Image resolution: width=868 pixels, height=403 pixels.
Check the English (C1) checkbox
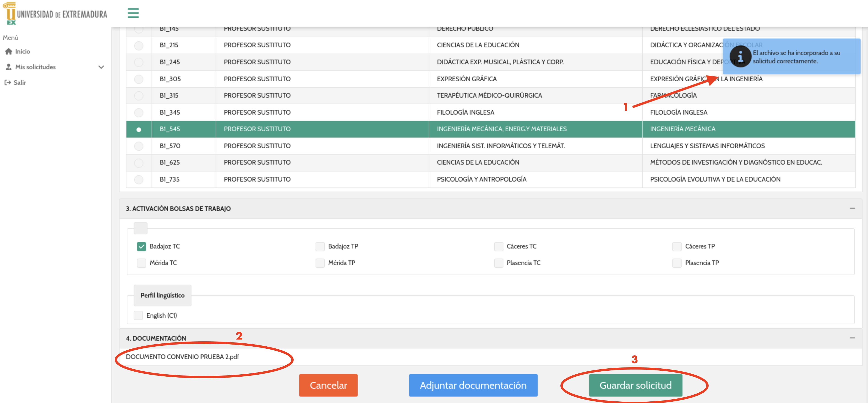point(138,315)
